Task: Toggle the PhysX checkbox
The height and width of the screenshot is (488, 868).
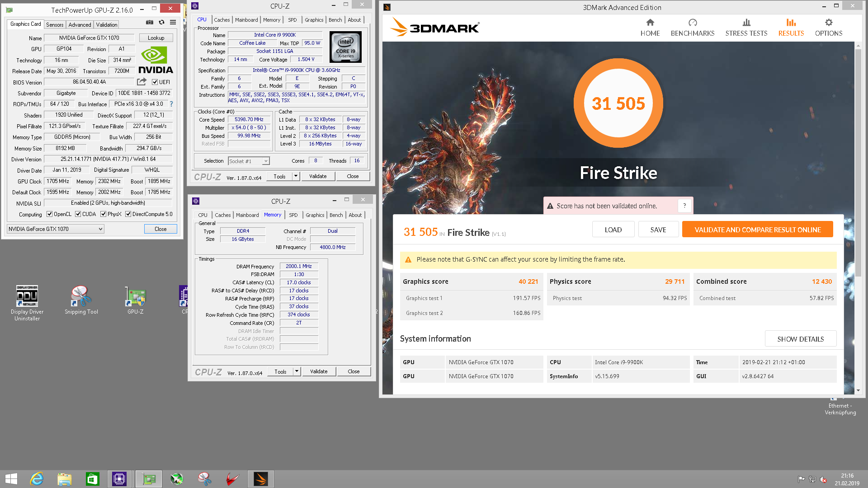Action: [x=104, y=214]
